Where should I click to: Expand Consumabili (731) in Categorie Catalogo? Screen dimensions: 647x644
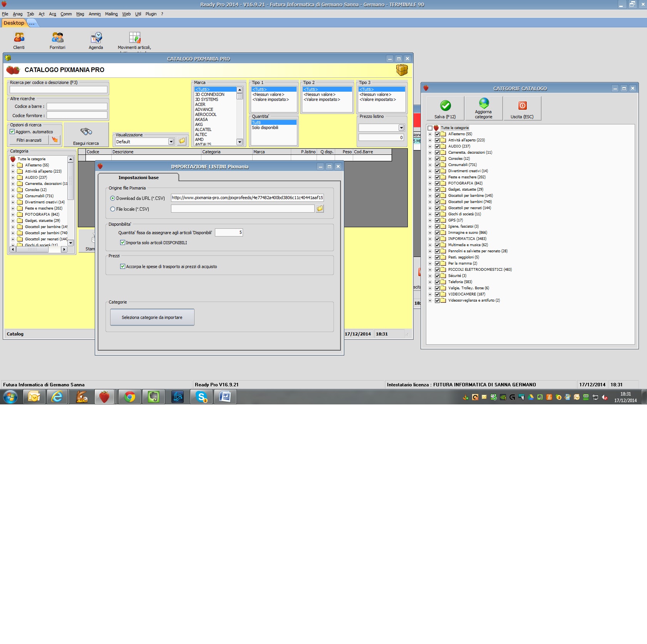(x=430, y=165)
